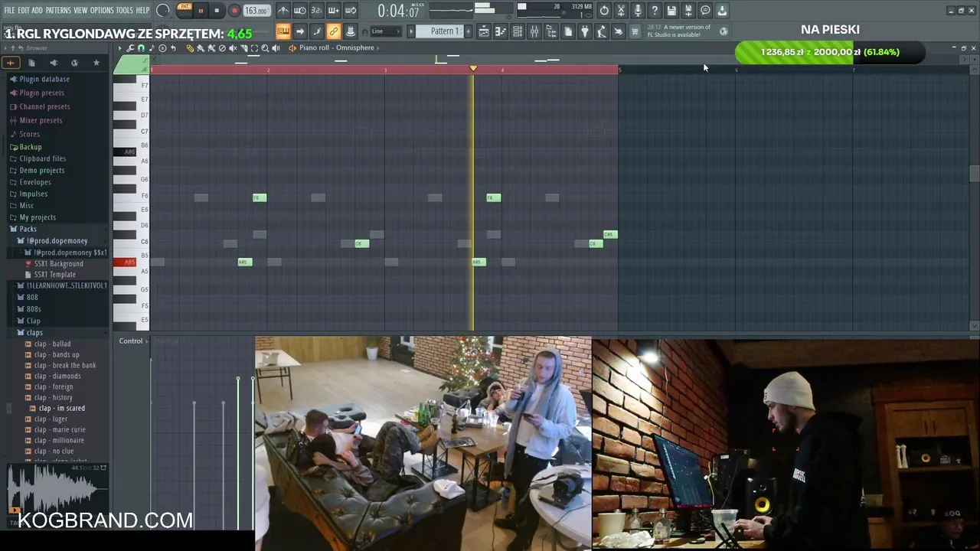
Task: Open the EDIT menu
Action: point(24,11)
